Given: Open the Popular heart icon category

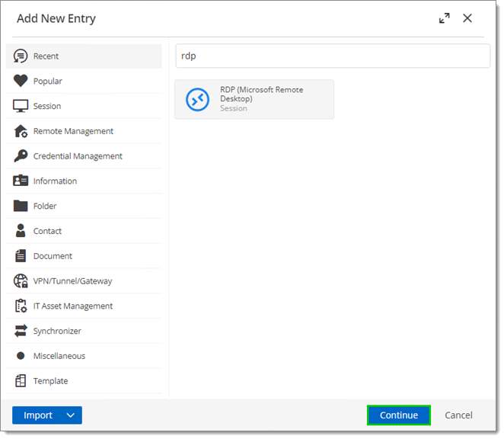Looking at the screenshot, I should (21, 81).
